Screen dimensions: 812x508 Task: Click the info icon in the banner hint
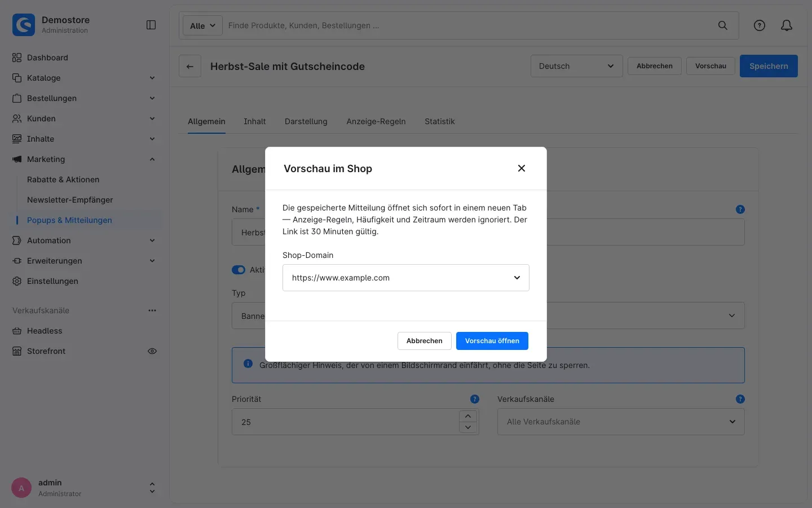coord(248,364)
